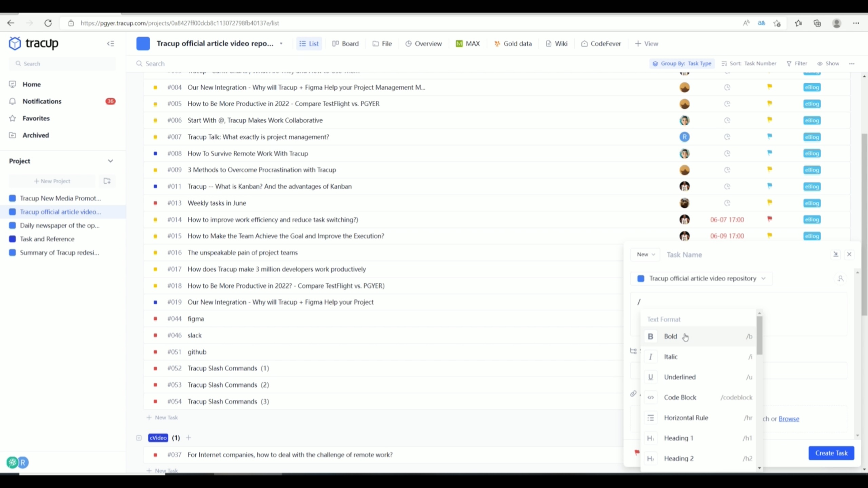The image size is (868, 488).
Task: Select the Code Block format icon
Action: click(650, 397)
